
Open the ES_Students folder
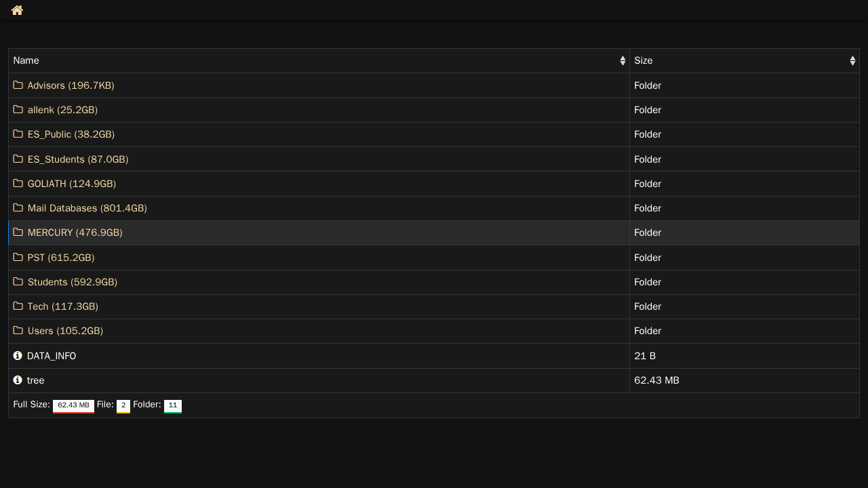[x=77, y=159]
